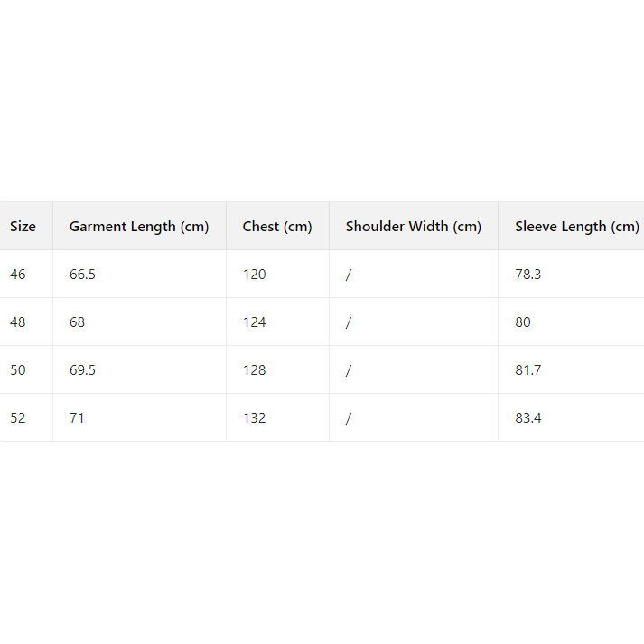
Task: Click chest value 120
Action: click(x=255, y=275)
